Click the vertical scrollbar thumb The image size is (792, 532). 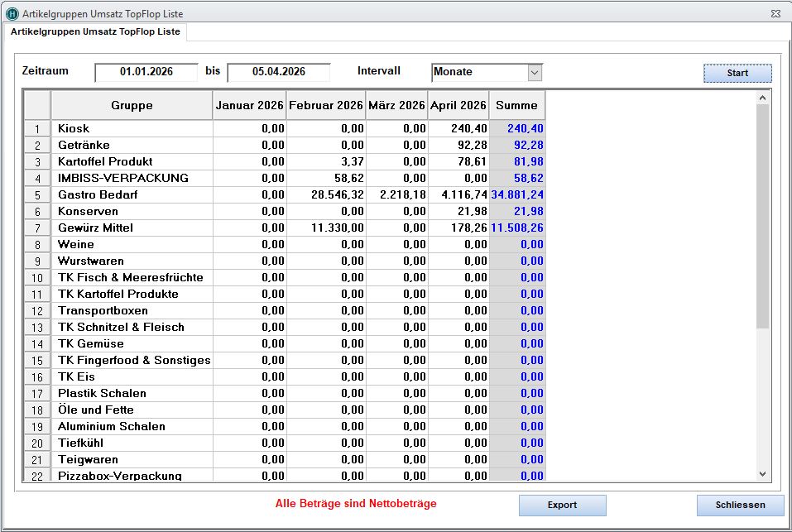(762, 215)
